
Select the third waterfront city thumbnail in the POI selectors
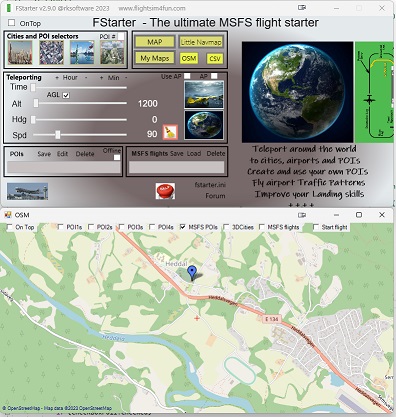coord(82,53)
